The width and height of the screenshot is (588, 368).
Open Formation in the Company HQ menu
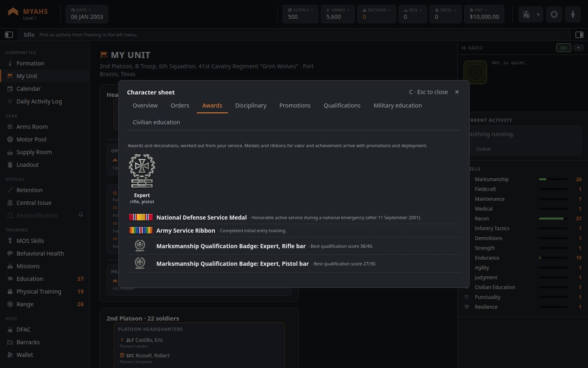(x=45, y=63)
